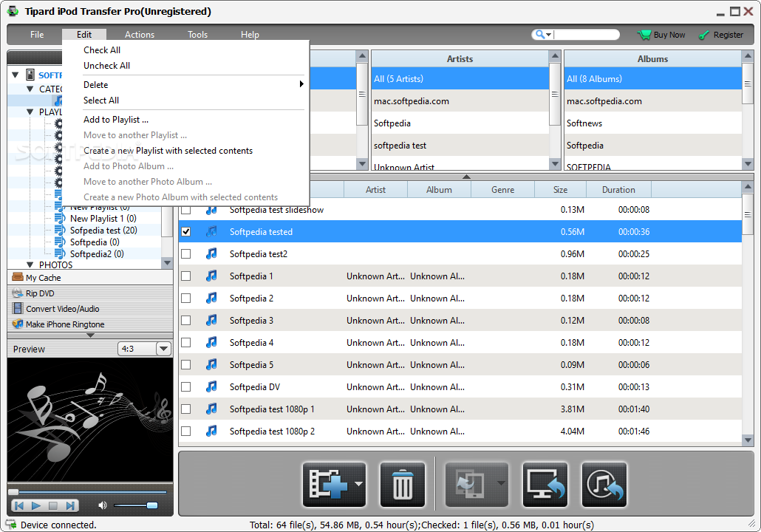Check the Softpedia test 1080p 2 checkbox
761x532 pixels.
tap(186, 431)
